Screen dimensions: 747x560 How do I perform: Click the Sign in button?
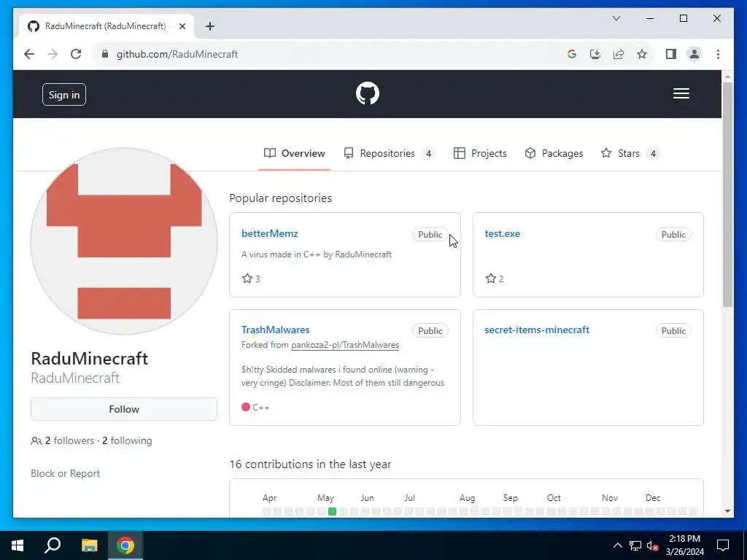64,95
